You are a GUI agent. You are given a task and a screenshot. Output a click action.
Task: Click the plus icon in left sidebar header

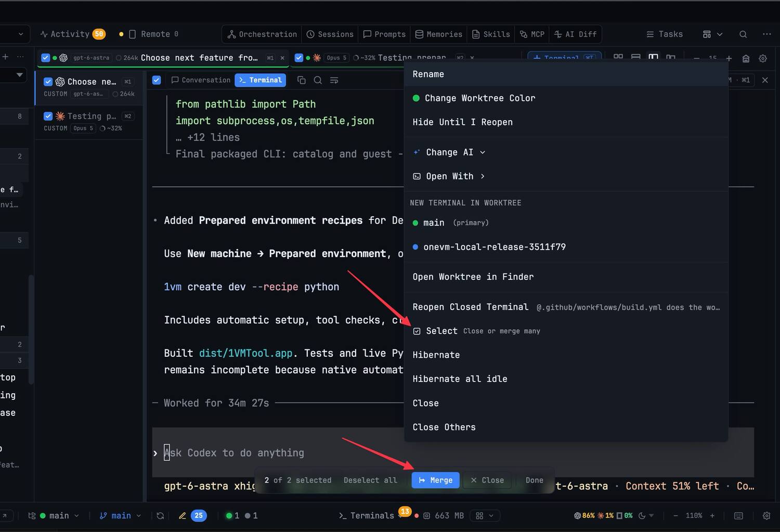(5, 57)
